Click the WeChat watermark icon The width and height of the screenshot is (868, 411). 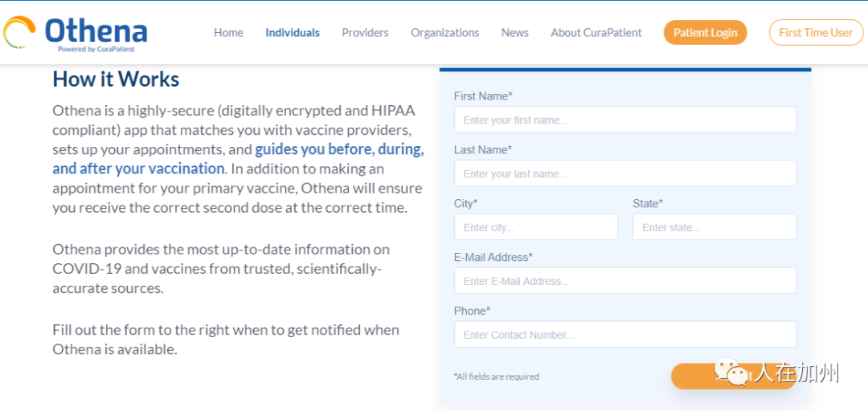point(731,371)
